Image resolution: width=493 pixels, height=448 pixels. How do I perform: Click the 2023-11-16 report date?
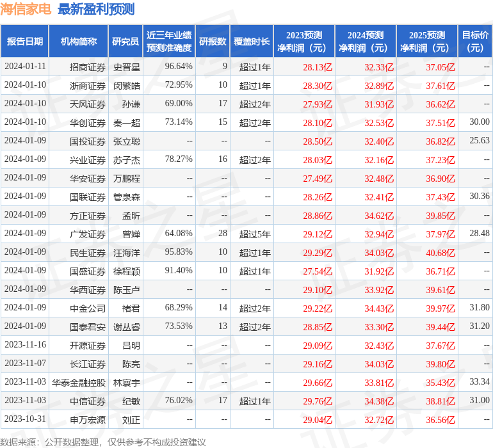click(25, 344)
